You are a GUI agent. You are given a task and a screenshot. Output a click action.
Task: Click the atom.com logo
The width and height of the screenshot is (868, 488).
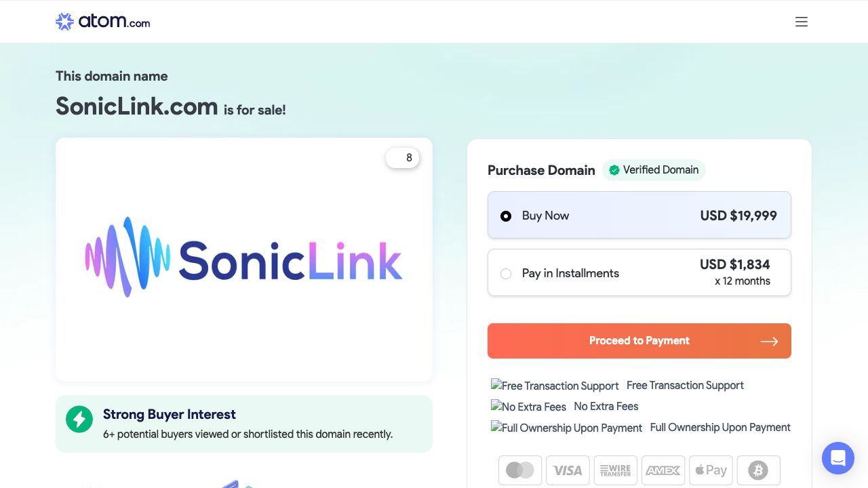103,22
